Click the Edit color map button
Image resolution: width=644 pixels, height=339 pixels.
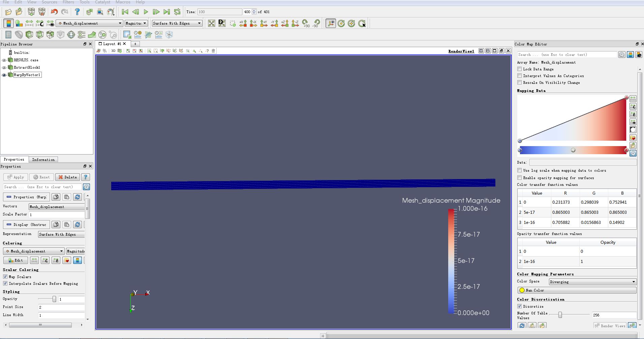(x=16, y=260)
